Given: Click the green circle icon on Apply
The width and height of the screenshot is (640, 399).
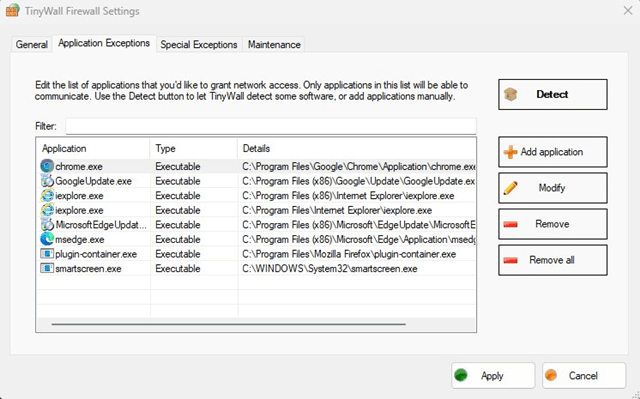Looking at the screenshot, I should [x=461, y=375].
